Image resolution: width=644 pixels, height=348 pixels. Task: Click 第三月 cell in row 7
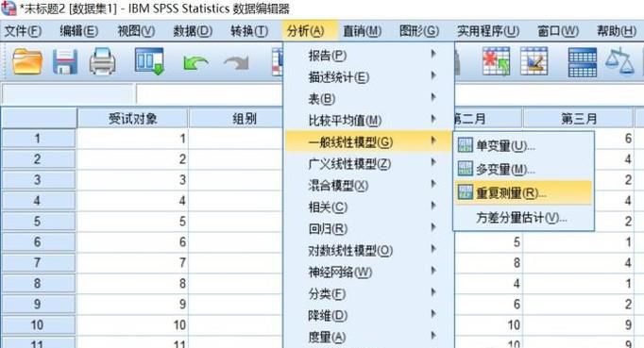(578, 262)
